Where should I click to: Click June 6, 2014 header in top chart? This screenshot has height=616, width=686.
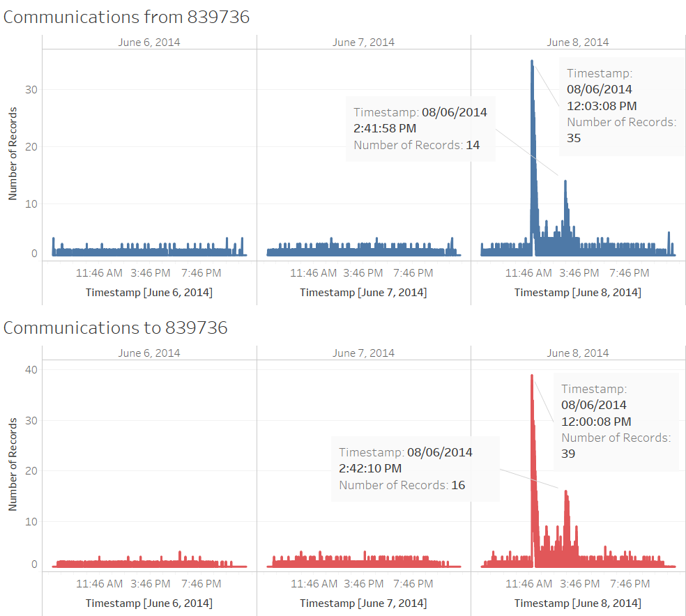pyautogui.click(x=149, y=43)
